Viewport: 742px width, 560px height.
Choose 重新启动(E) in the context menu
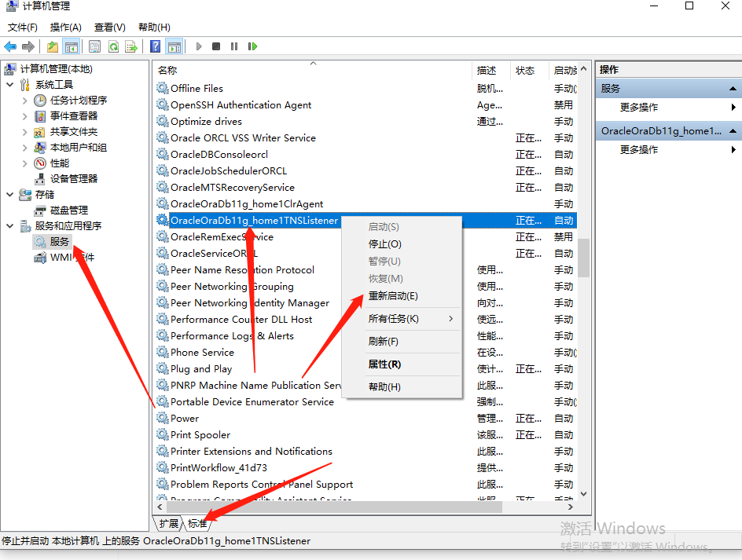coord(402,296)
